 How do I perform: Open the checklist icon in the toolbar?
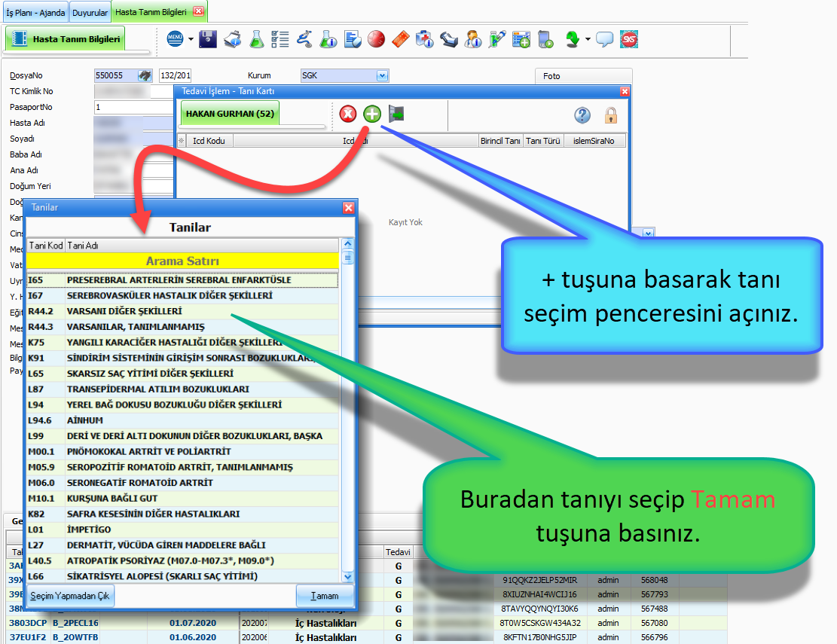[280, 39]
